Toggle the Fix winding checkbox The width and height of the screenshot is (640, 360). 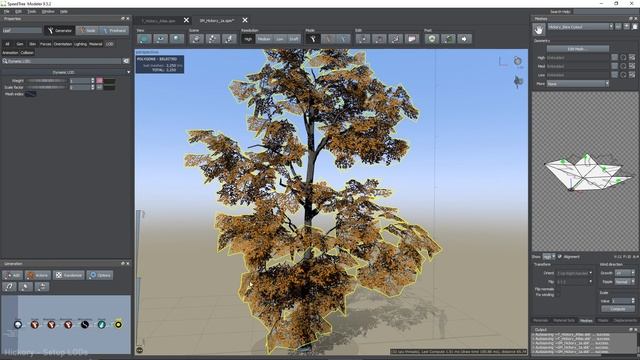pos(557,294)
